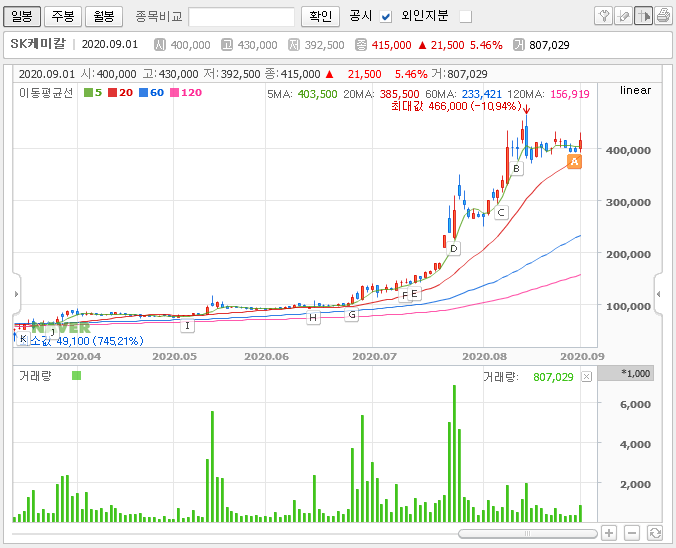Focus the 종목비교 stock compare field
Image resolution: width=676 pixels, height=548 pixels.
[x=241, y=17]
